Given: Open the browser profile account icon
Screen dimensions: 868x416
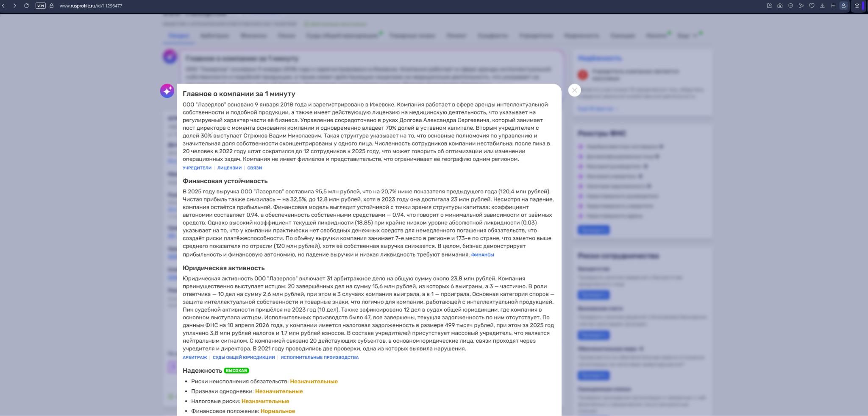Looking at the screenshot, I should (x=843, y=6).
